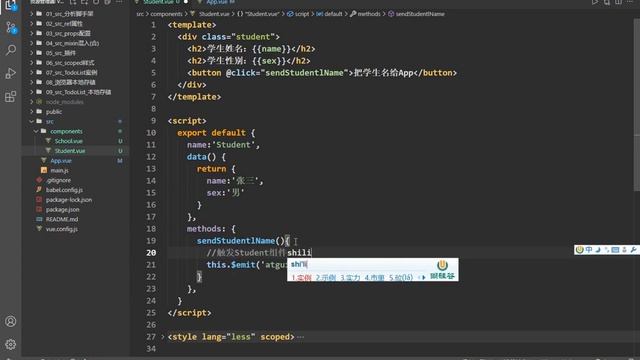Viewport: 640px width, 360px height.
Task: Select the script breadcrumb segment
Action: point(302,14)
